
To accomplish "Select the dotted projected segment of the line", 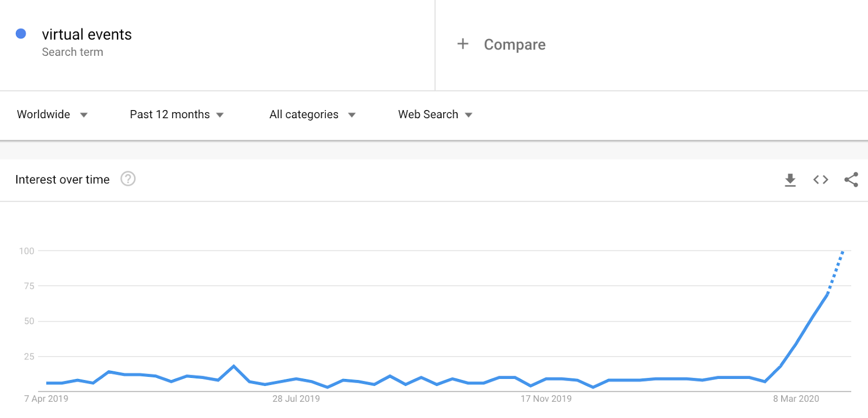I will [x=835, y=272].
